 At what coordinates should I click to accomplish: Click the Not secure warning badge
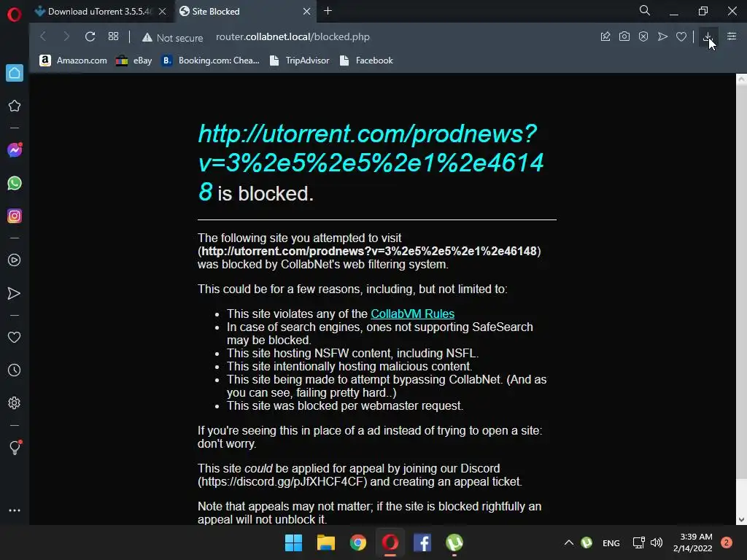click(x=172, y=37)
